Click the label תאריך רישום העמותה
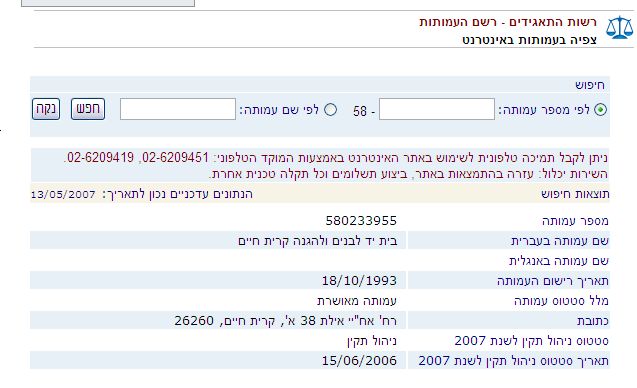637x388 pixels. (553, 280)
